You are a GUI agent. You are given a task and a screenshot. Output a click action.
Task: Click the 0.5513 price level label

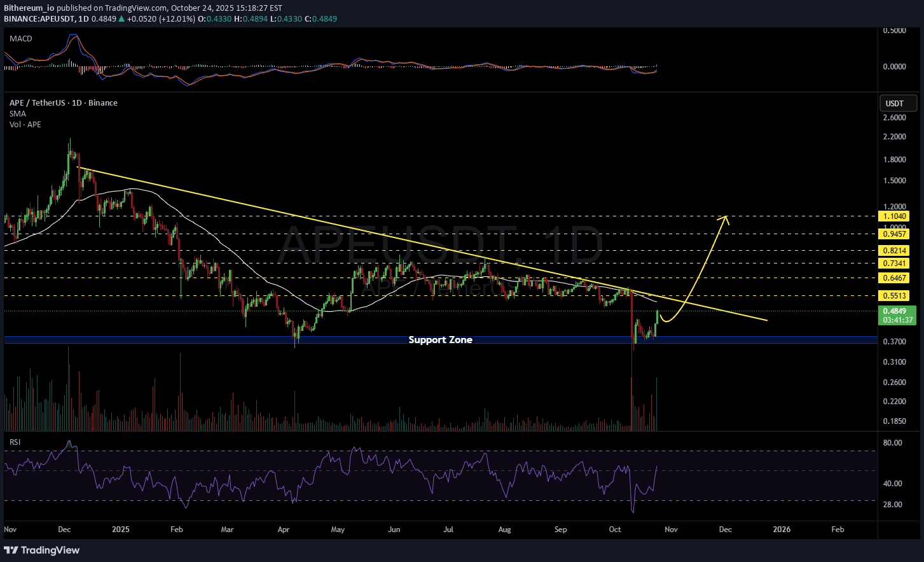tap(893, 296)
